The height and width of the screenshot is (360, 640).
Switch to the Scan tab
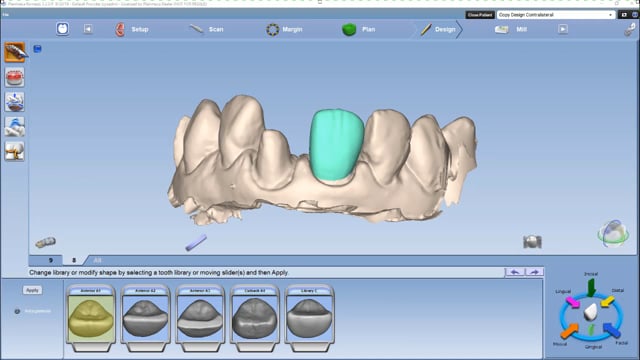coord(207,29)
